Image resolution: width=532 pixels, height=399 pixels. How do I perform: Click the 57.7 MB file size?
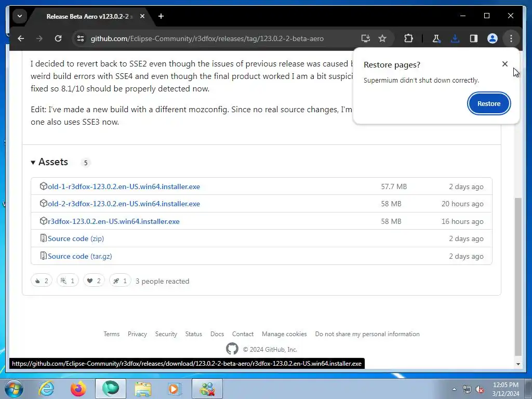(x=394, y=187)
